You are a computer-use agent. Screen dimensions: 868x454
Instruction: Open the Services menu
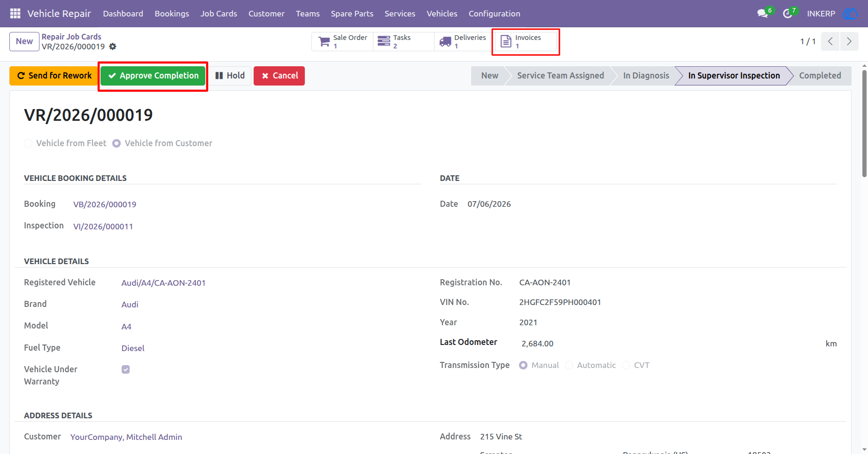tap(400, 14)
